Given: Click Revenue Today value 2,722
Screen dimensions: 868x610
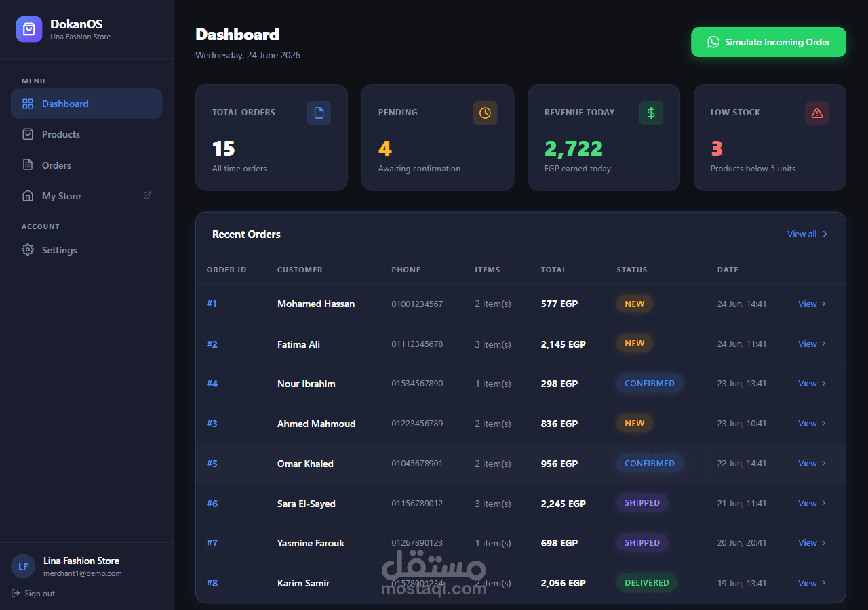Looking at the screenshot, I should pos(574,148).
